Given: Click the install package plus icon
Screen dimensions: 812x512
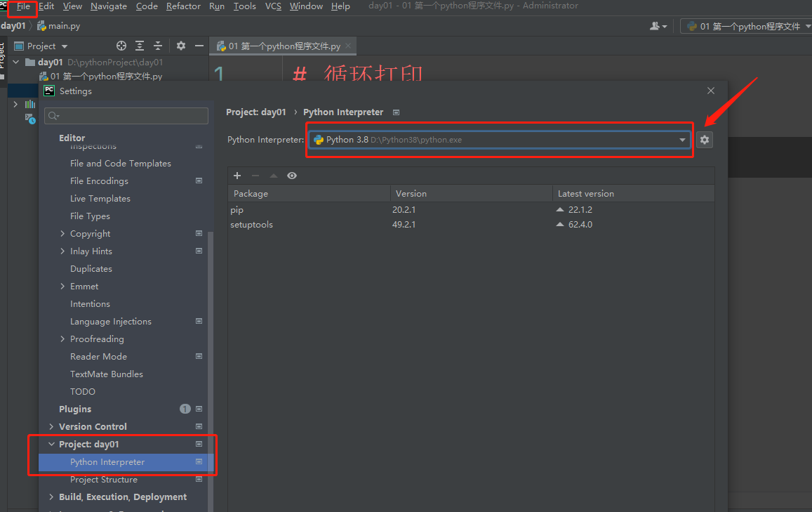Looking at the screenshot, I should [x=237, y=176].
